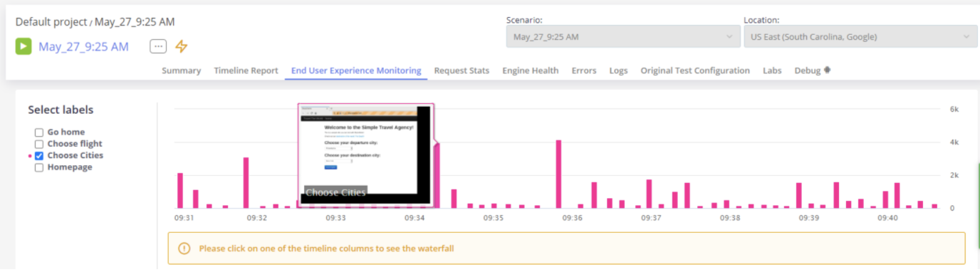Tick the Choose flight checkbox
The height and width of the screenshot is (272, 980).
[39, 144]
